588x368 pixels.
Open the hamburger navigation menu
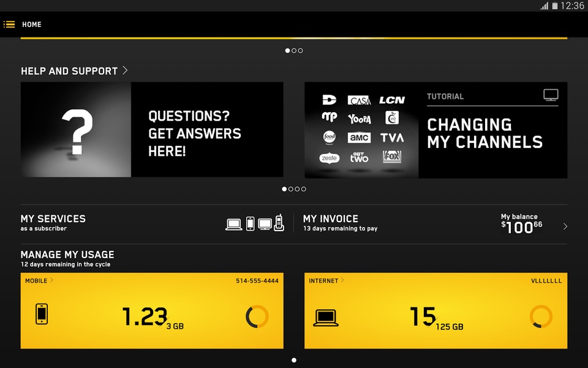[9, 25]
